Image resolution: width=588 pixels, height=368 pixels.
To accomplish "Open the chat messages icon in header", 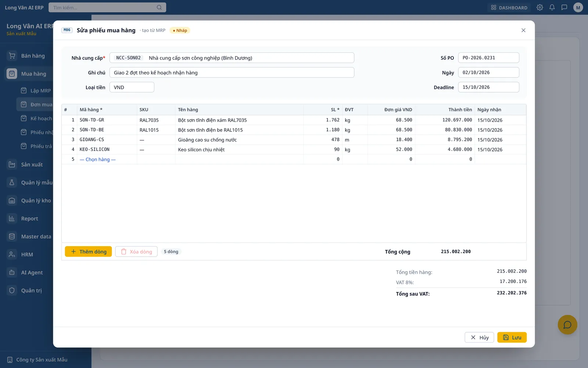I will coord(564,7).
